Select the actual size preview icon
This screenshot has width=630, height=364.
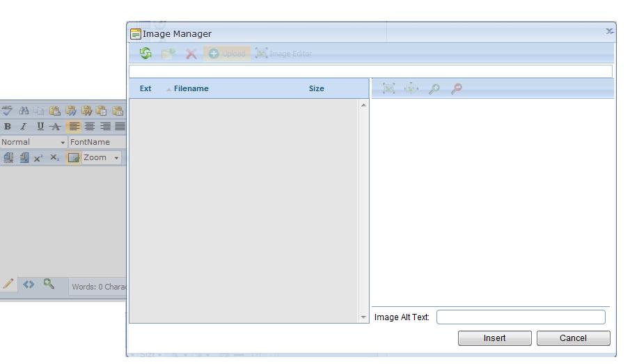click(411, 88)
